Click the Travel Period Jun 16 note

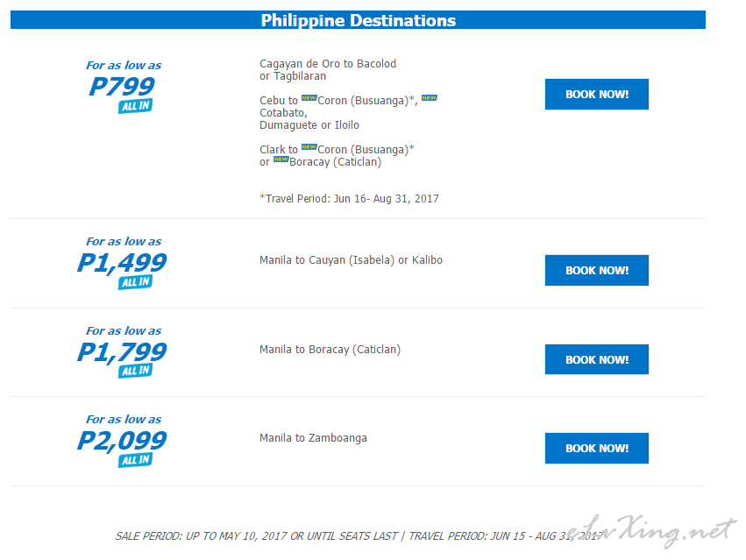click(x=349, y=198)
